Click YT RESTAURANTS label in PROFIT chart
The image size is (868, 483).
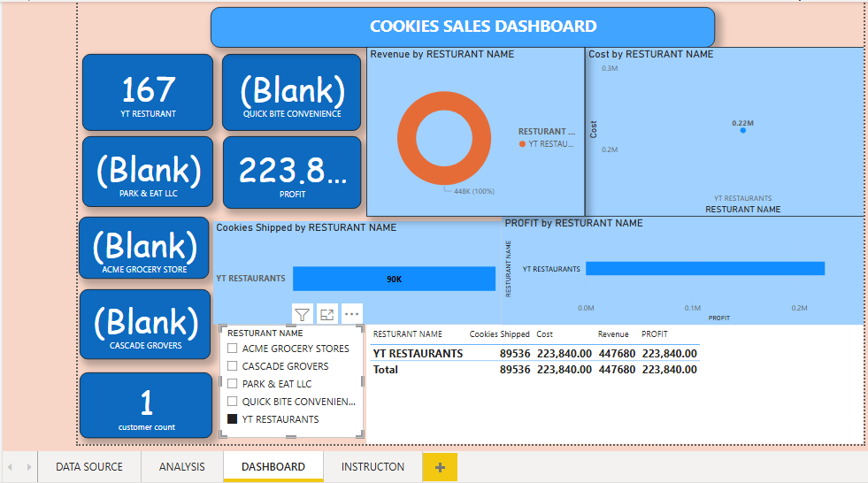click(551, 269)
